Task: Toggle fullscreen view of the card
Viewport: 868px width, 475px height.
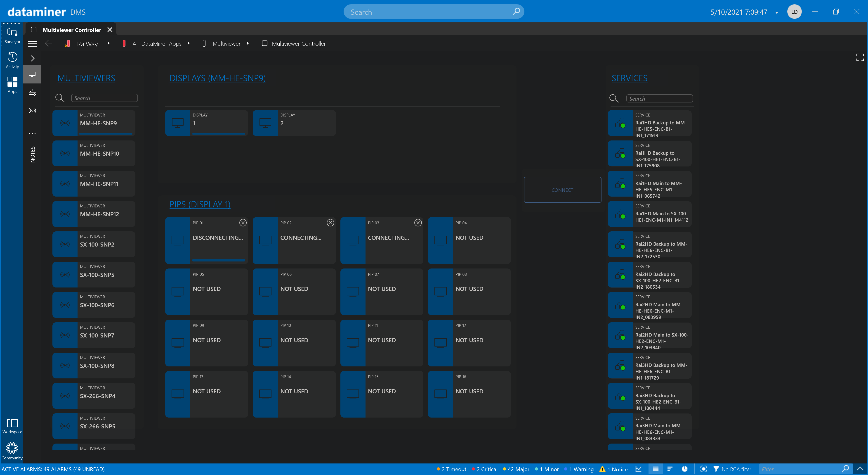Action: pos(860,57)
